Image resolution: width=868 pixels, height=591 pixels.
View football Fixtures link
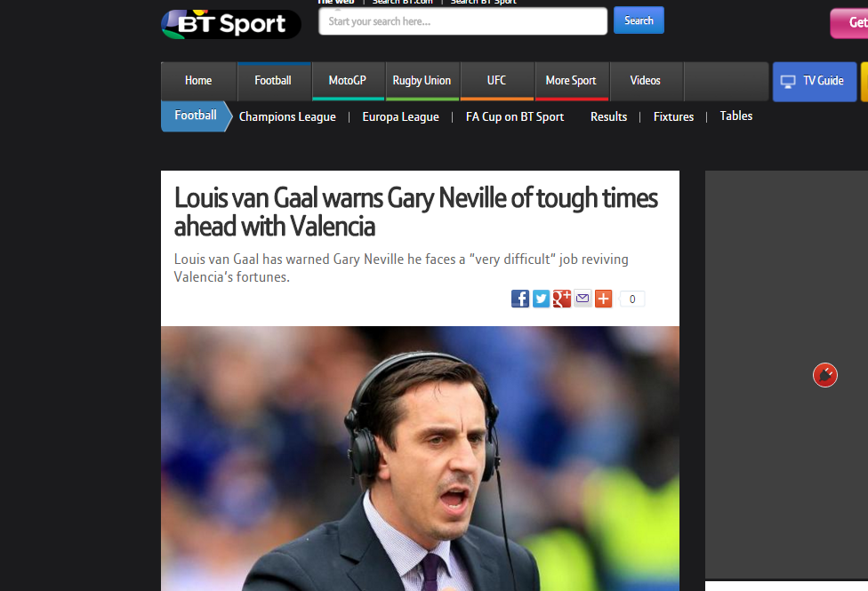click(x=674, y=116)
